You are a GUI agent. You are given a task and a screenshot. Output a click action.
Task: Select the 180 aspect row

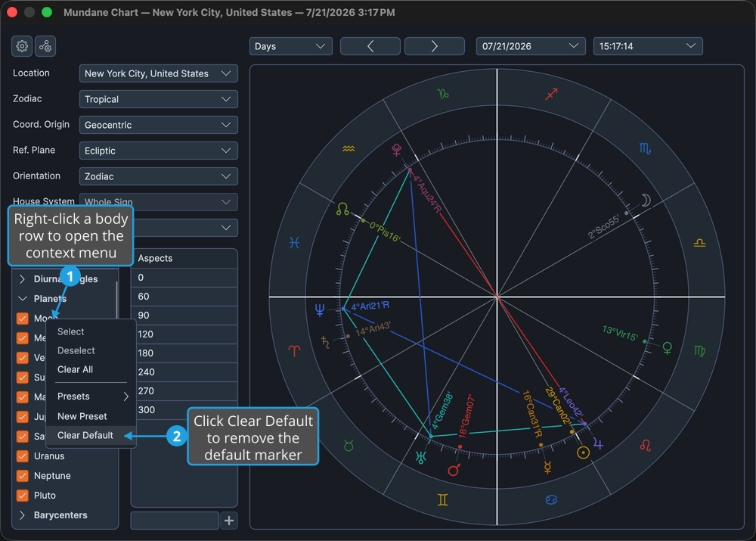click(x=184, y=353)
